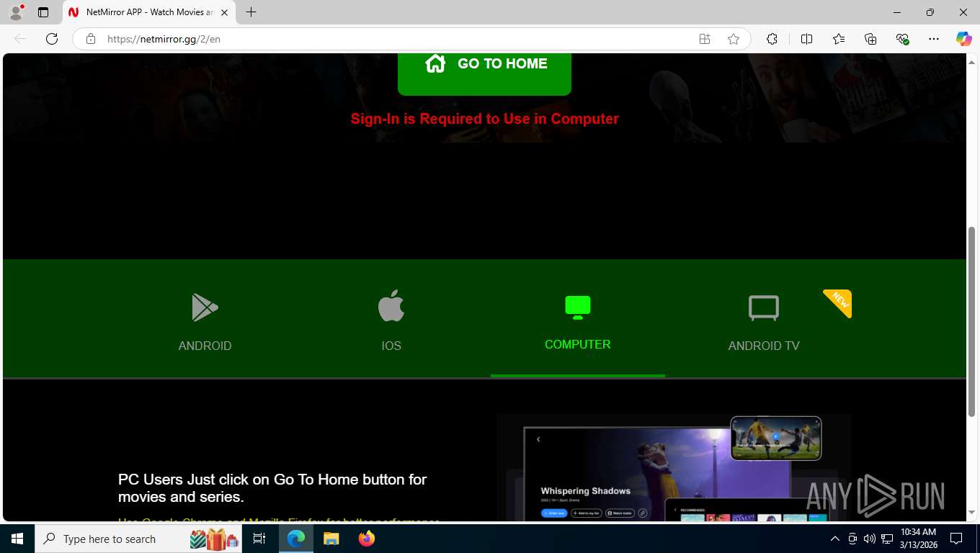
Task: Click the Apple logo icon
Action: point(391,306)
